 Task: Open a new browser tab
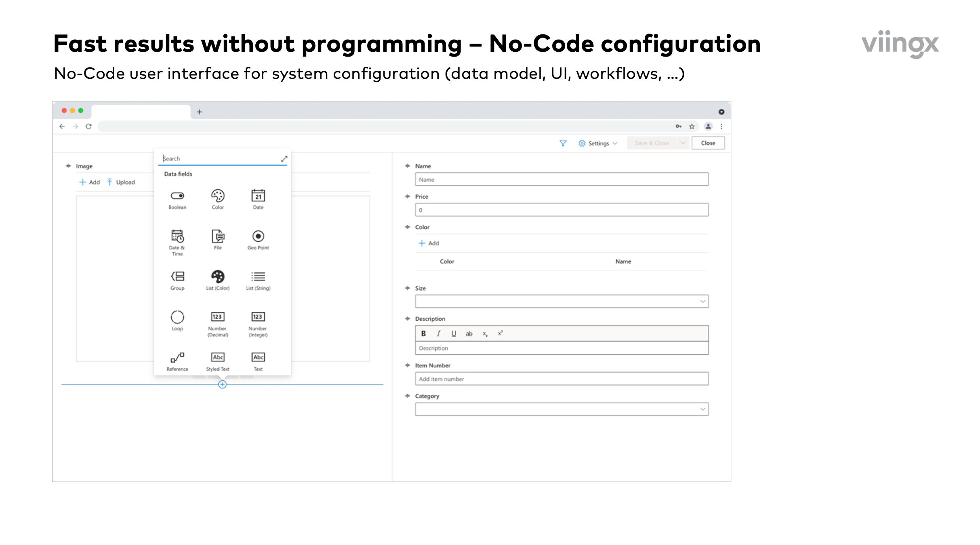point(199,112)
